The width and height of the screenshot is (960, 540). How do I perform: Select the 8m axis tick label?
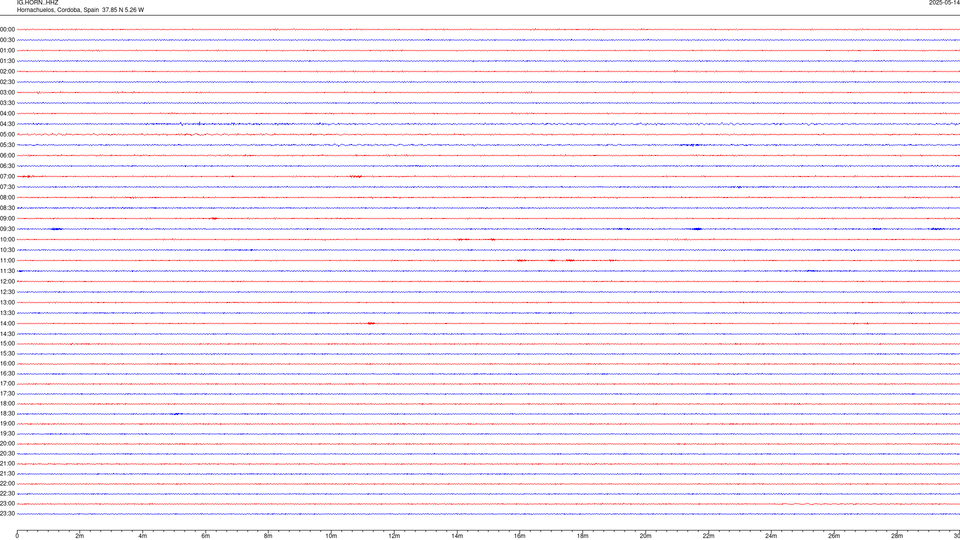(268, 536)
